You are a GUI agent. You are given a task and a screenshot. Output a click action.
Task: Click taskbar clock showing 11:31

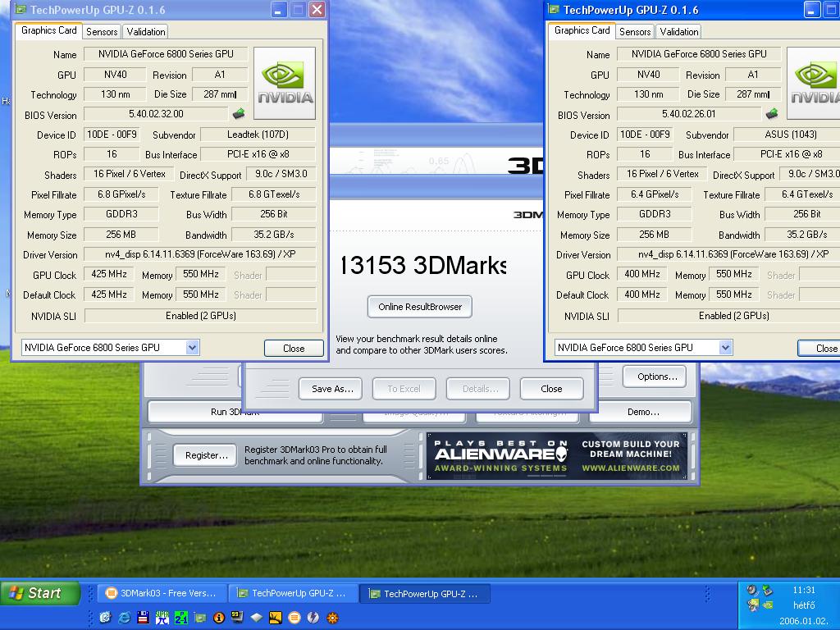coord(804,590)
